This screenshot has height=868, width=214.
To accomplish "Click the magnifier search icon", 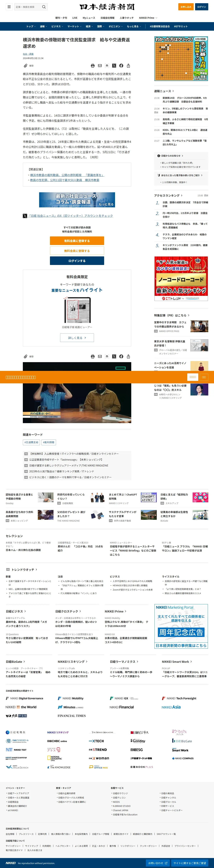I will pyautogui.click(x=44, y=7).
